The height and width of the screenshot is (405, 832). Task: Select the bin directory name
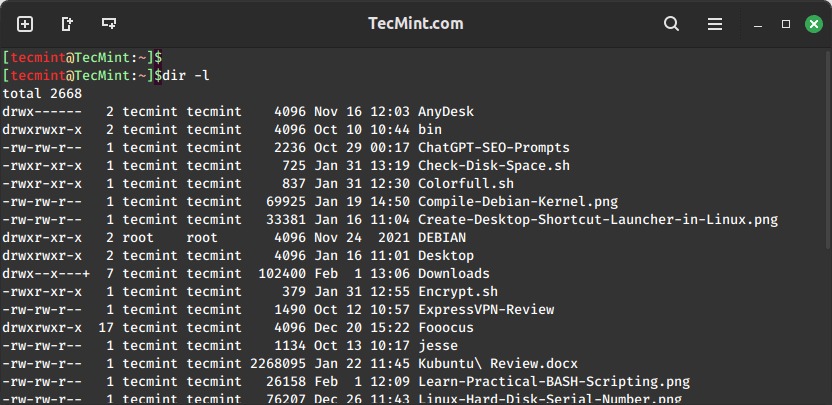(x=430, y=130)
